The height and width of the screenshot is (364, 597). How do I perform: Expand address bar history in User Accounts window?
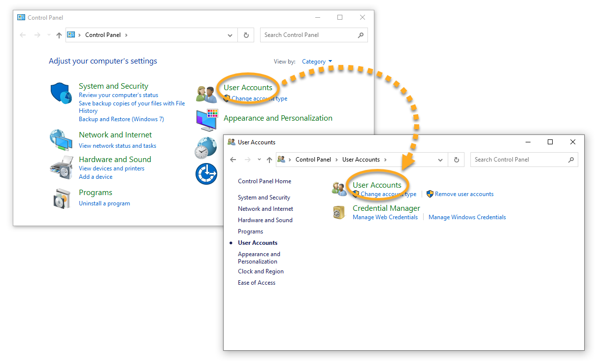tap(440, 160)
